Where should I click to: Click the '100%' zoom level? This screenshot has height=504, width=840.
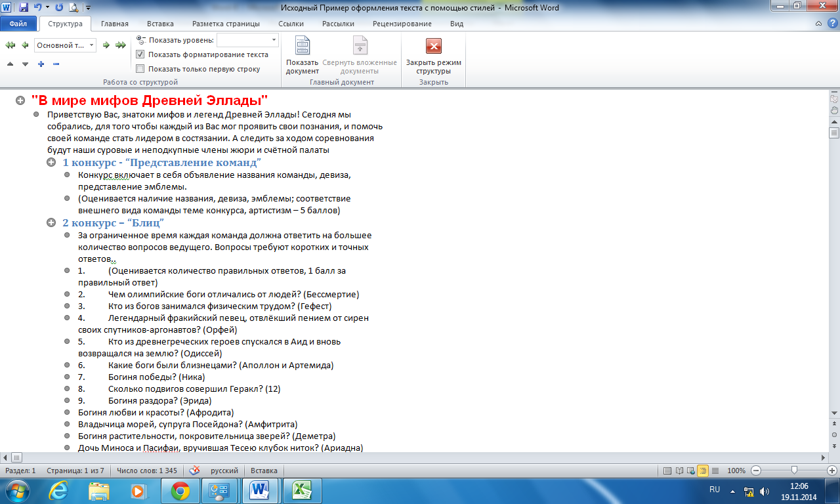click(x=736, y=471)
